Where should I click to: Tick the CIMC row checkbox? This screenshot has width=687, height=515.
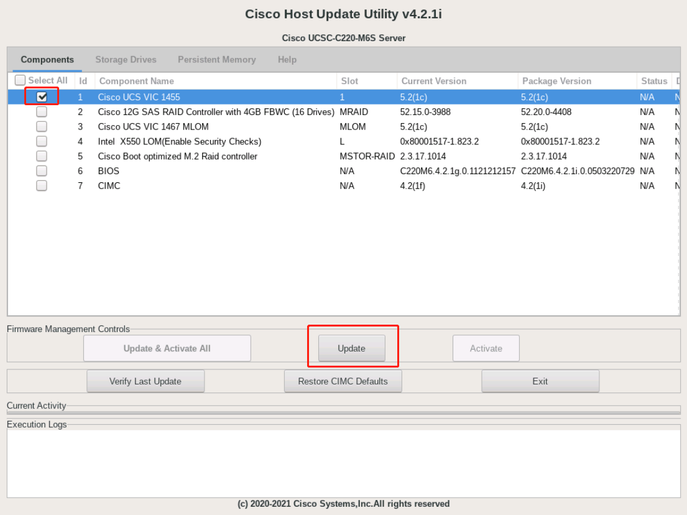(x=42, y=186)
